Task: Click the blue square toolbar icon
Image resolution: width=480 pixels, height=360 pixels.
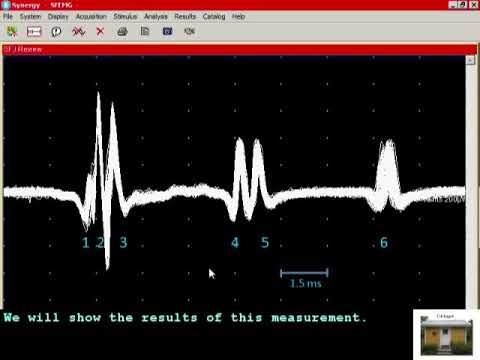Action: click(167, 31)
